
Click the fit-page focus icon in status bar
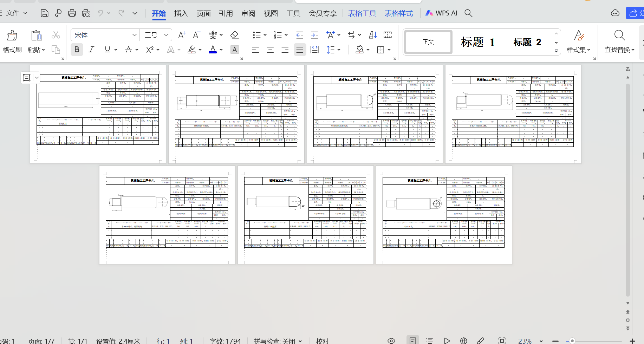(502, 340)
